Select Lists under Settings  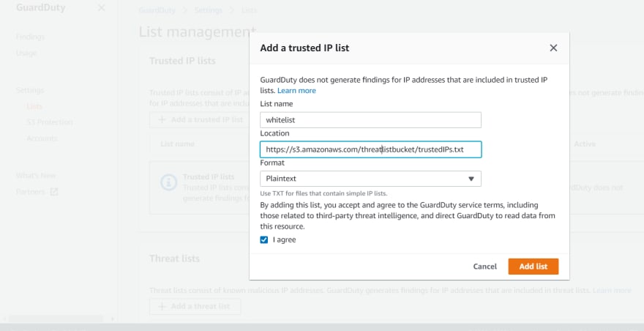coord(34,106)
